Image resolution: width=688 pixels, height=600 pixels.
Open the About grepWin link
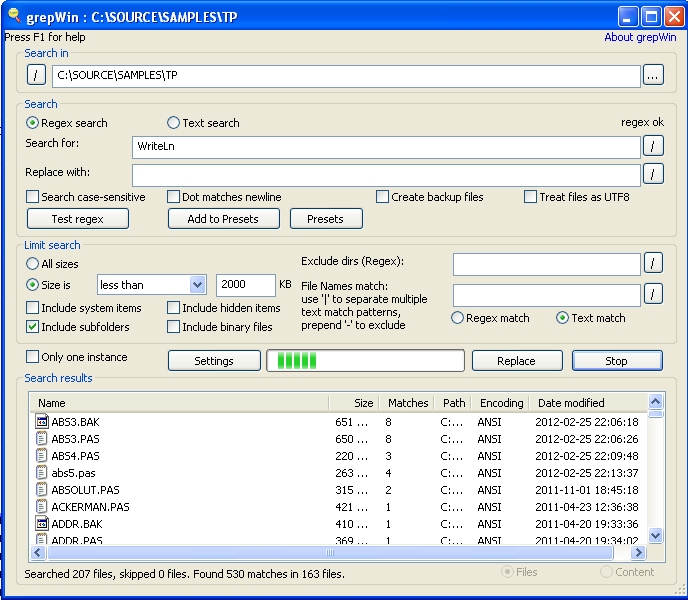tap(640, 37)
